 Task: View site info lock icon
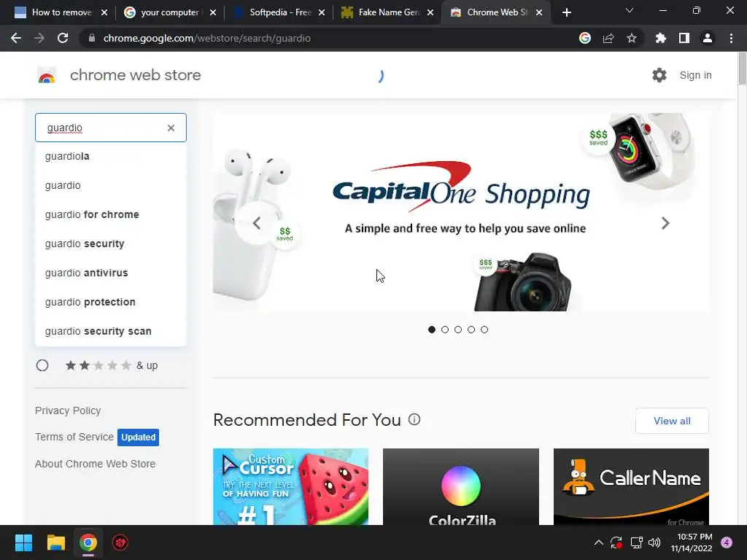point(91,38)
